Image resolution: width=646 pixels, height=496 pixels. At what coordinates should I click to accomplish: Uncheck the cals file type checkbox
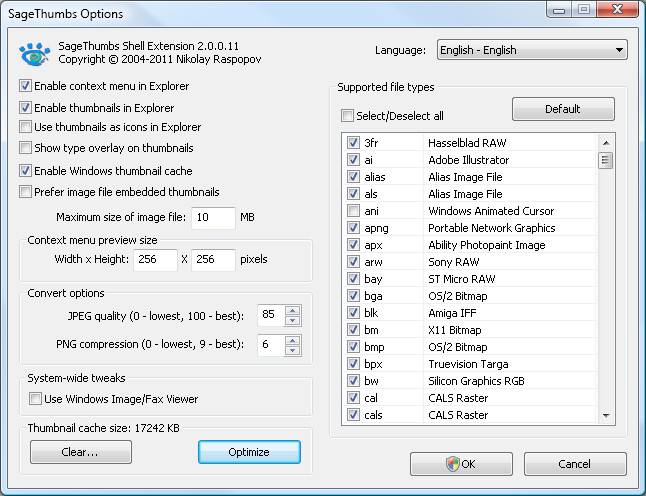pos(353,414)
